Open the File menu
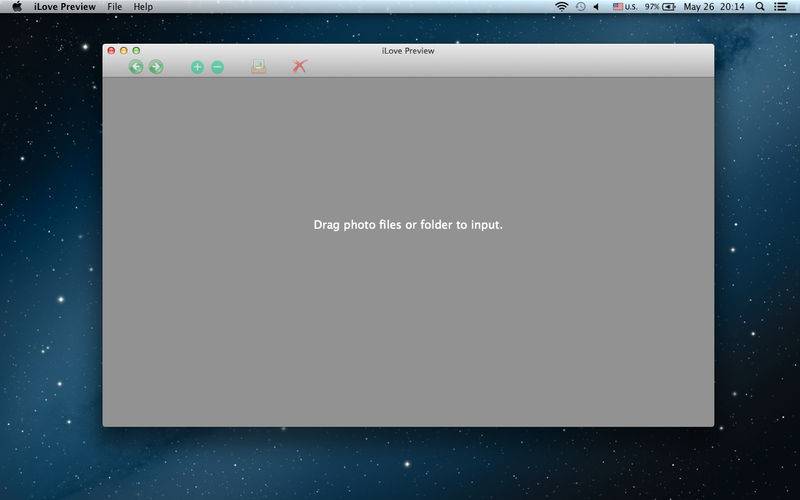Viewport: 800px width, 500px height. pos(114,7)
